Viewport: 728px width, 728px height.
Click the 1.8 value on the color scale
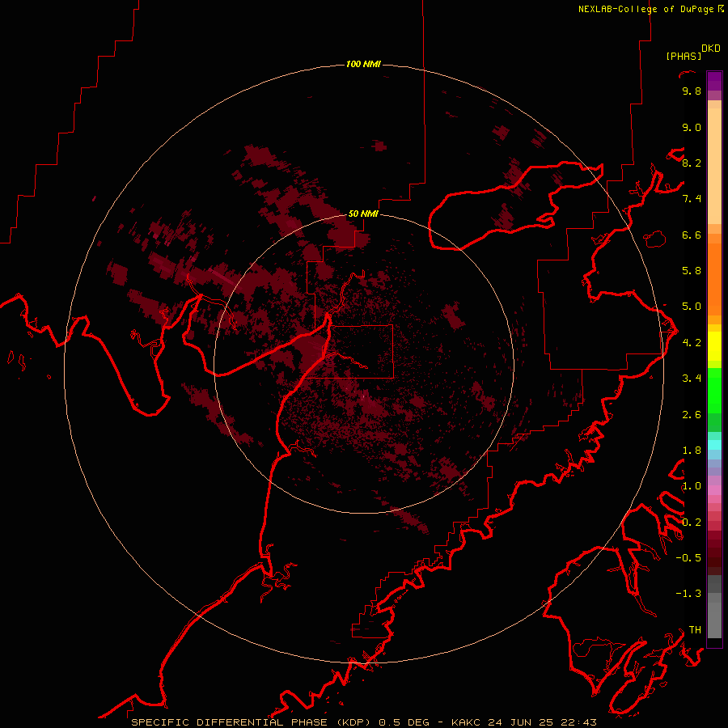(x=692, y=451)
